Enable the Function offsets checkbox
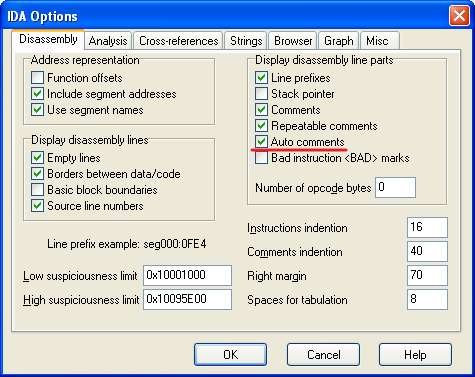 click(37, 78)
